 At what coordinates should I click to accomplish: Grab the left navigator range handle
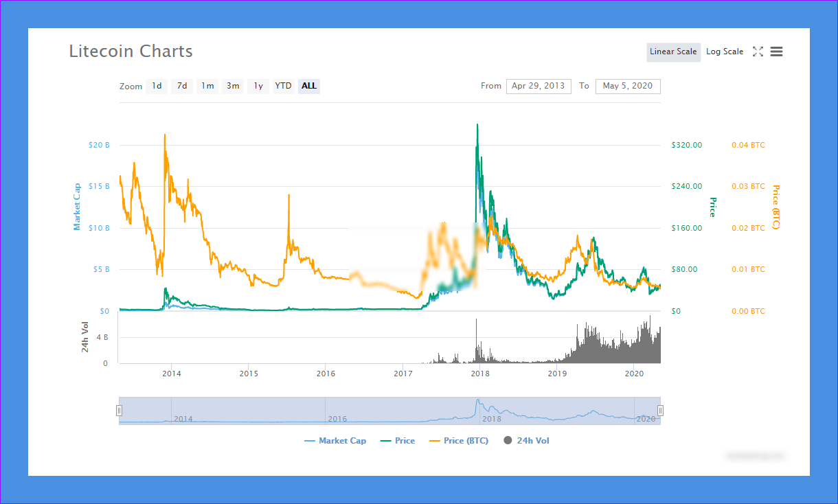click(119, 411)
